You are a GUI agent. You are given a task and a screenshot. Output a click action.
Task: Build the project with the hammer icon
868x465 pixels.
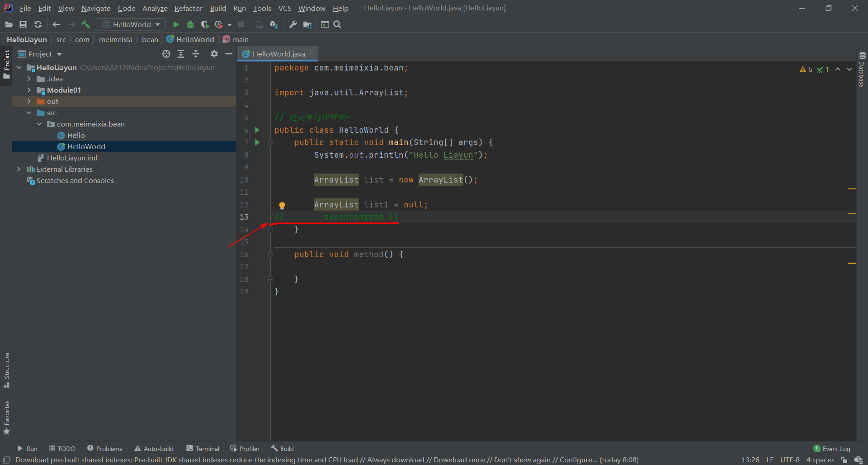[x=86, y=24]
